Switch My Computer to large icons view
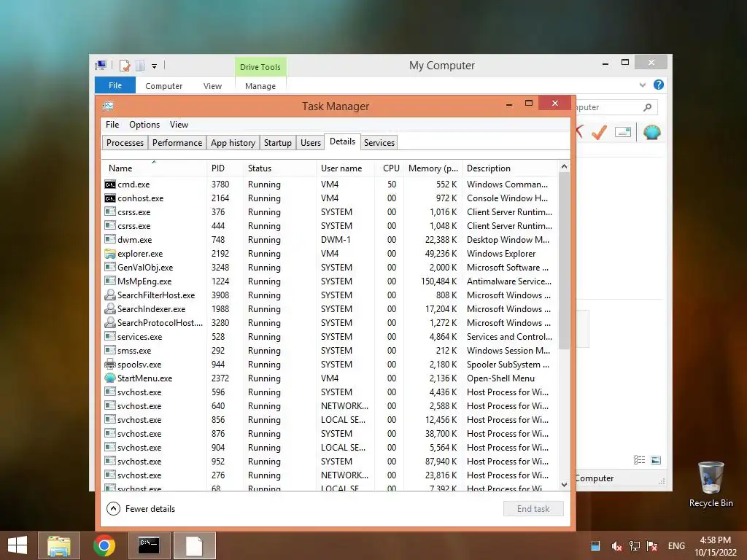747x560 pixels. point(656,459)
